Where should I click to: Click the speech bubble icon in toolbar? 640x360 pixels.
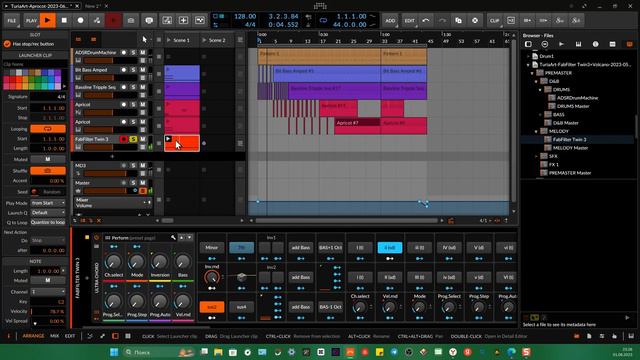(149, 20)
